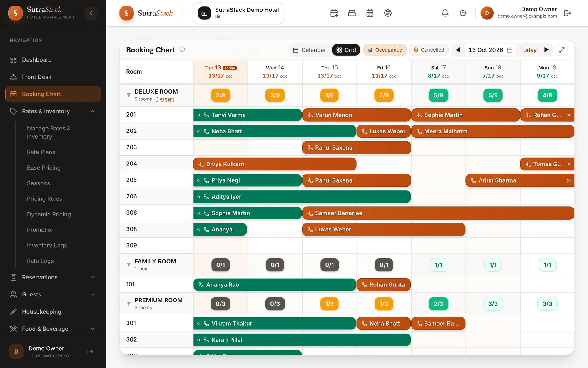Viewport: 588px width, 368px height.
Task: Click the Dashboard icon in navigation
Action: point(14,60)
